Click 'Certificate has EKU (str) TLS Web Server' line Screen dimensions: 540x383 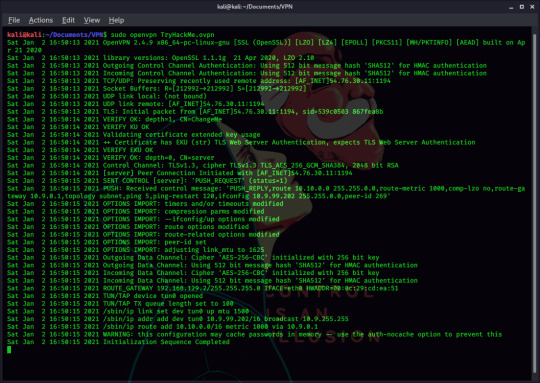tap(241, 142)
